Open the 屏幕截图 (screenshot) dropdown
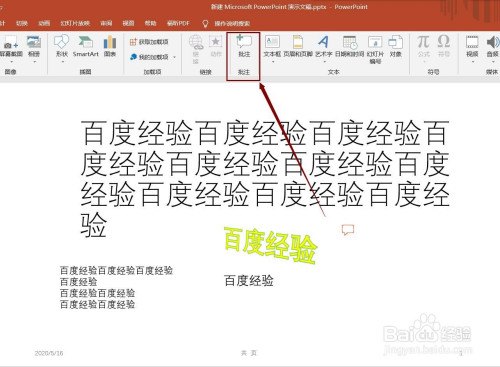This screenshot has width=500, height=367. (x=11, y=62)
